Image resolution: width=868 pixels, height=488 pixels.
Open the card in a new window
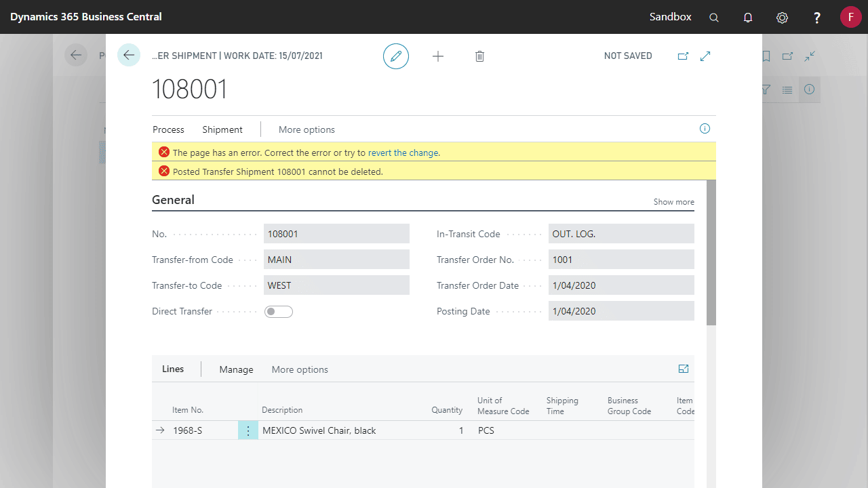pos(683,56)
